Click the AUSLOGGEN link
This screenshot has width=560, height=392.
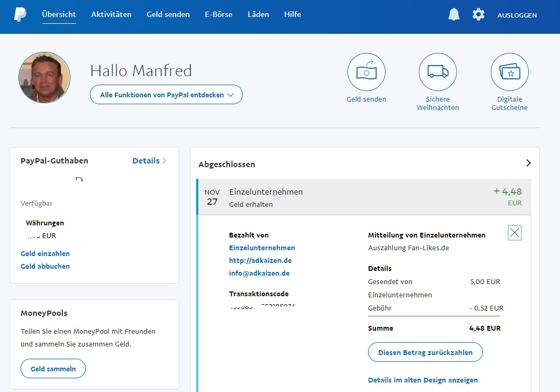point(517,15)
